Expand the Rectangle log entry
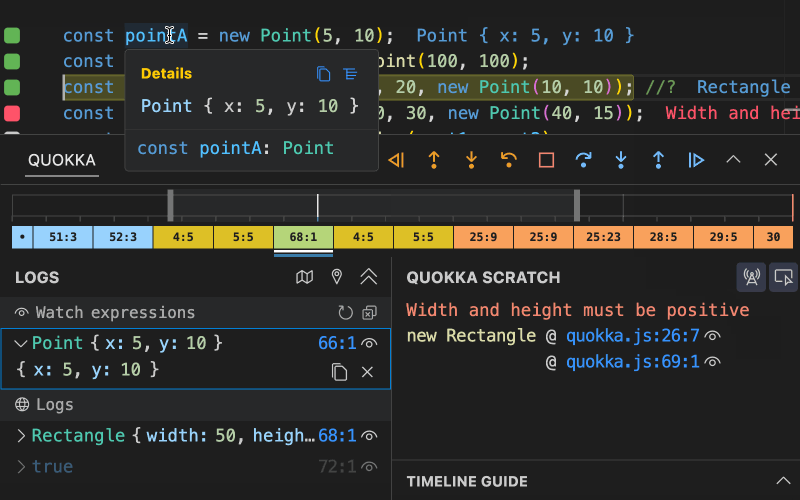800x500 pixels. click(21, 436)
